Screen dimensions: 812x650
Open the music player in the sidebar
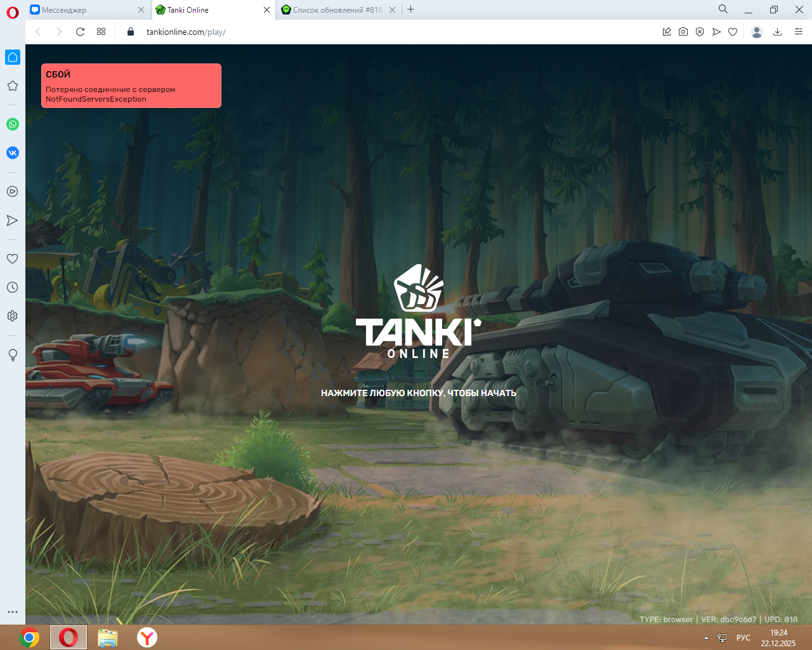pyautogui.click(x=13, y=192)
